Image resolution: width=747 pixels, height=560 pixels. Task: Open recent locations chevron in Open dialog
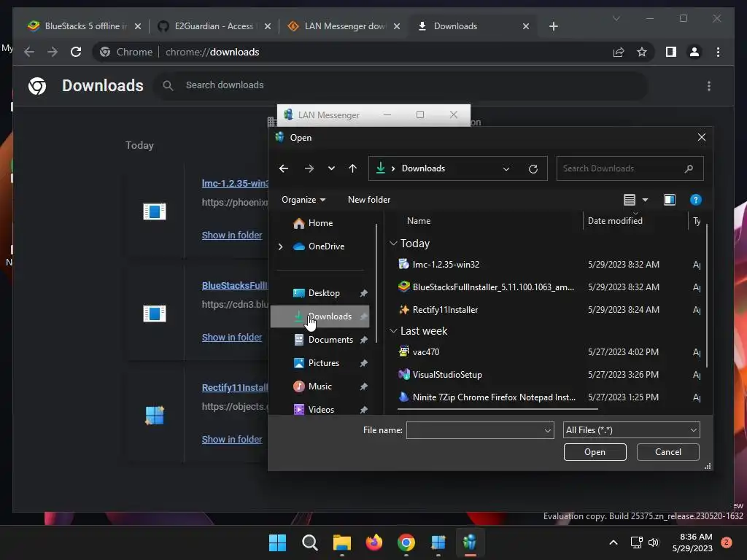click(331, 168)
